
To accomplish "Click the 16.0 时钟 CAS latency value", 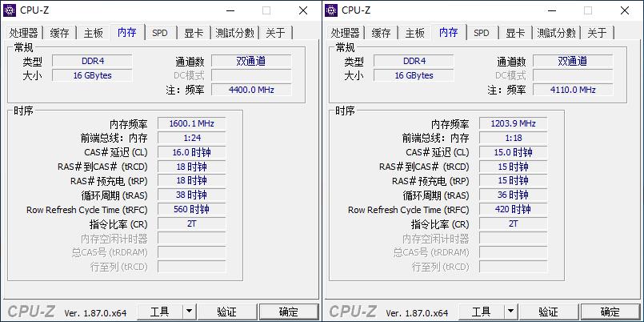I will point(192,152).
